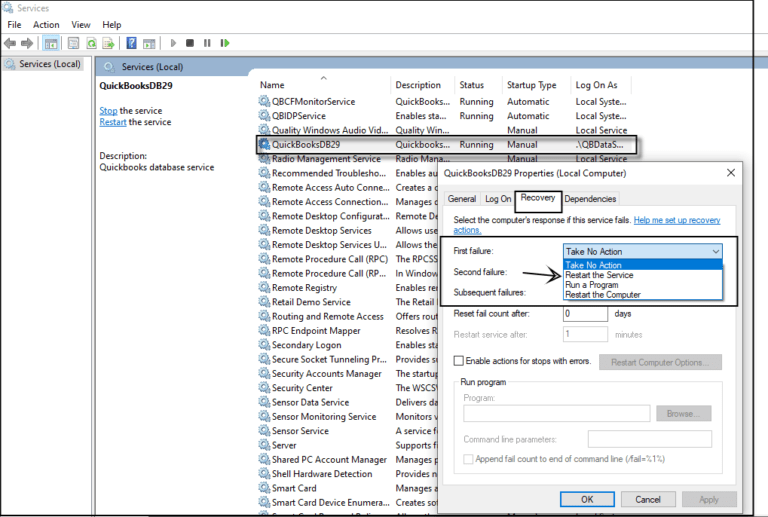The height and width of the screenshot is (517, 768).
Task: Switch to the General tab
Action: point(462,199)
